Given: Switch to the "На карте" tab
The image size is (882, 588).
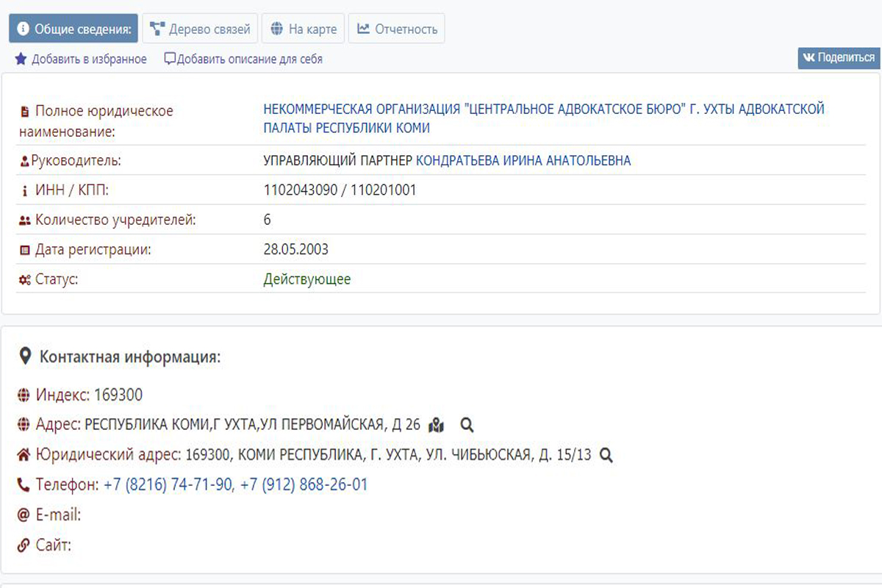Looking at the screenshot, I should (x=303, y=29).
